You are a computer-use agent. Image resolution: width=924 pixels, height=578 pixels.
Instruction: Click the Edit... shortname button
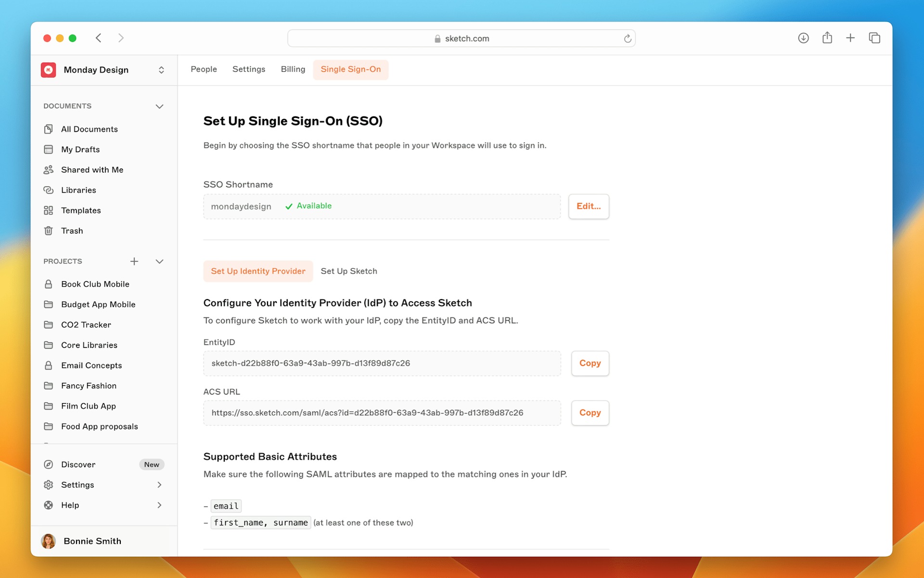click(589, 206)
